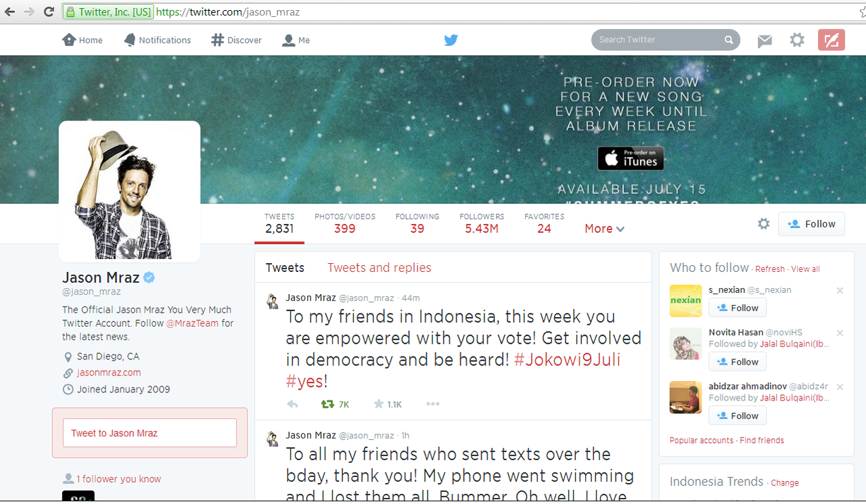Open the Novita Hasan profile name
866x504 pixels.
(x=735, y=332)
